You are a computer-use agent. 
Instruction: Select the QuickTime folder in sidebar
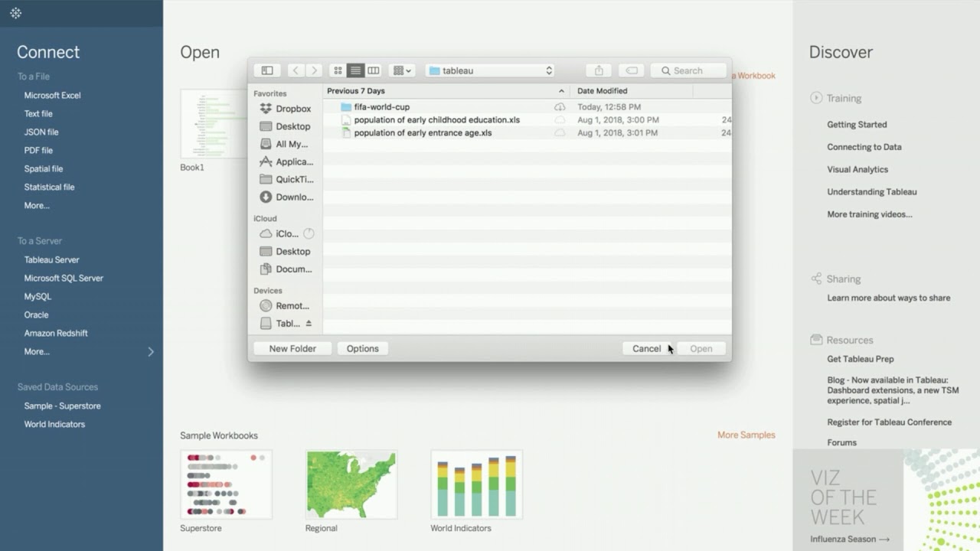click(285, 179)
